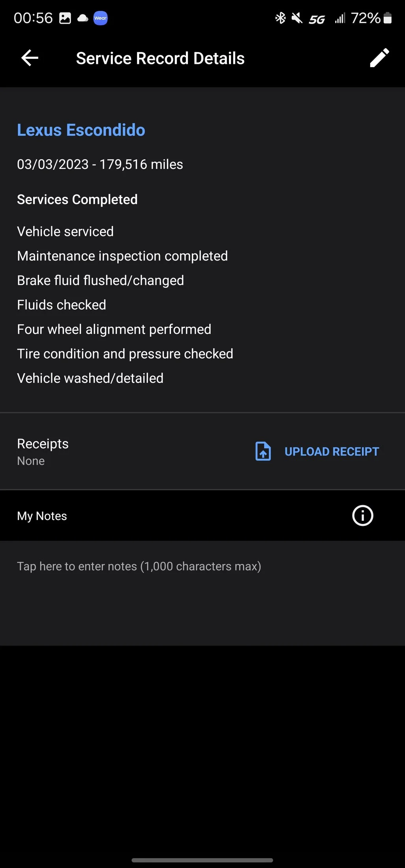
Task: Tap the Bluetooth status icon
Action: click(x=280, y=18)
